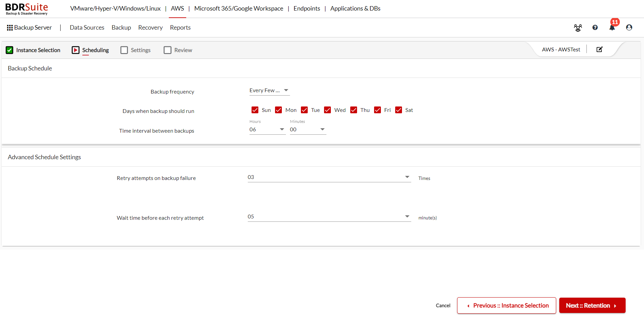Click the Review step box icon

coord(167,50)
